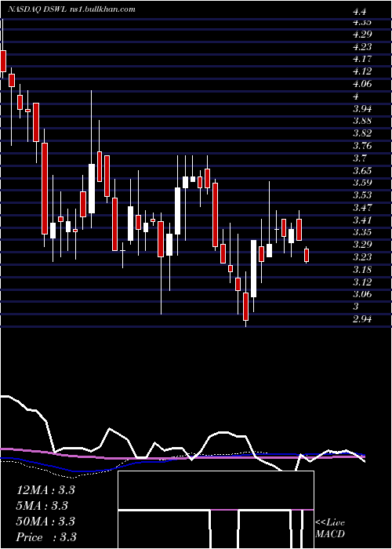
Task: Click the NASDAQ DSWL chart title text
Action: pos(71,9)
